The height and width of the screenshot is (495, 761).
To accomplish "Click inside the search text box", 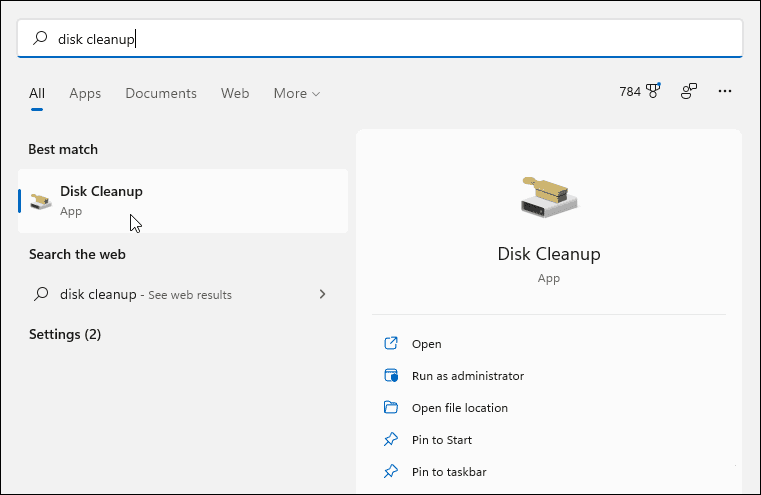I will click(400, 39).
